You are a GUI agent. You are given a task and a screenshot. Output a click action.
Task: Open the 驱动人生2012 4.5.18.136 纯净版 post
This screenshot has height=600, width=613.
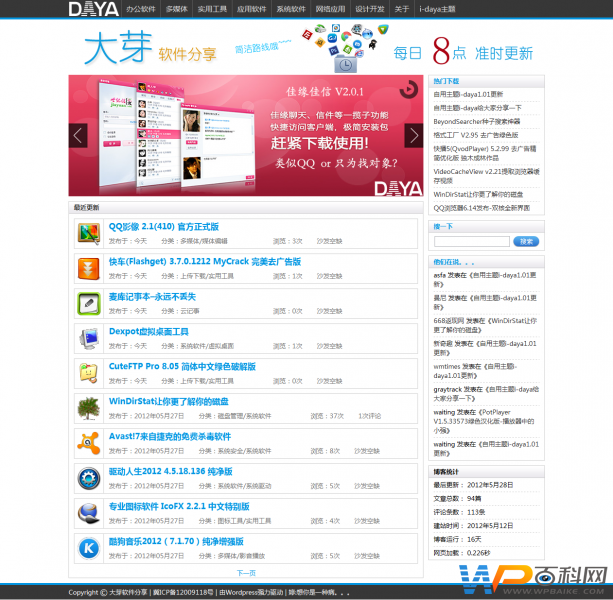tap(170, 471)
